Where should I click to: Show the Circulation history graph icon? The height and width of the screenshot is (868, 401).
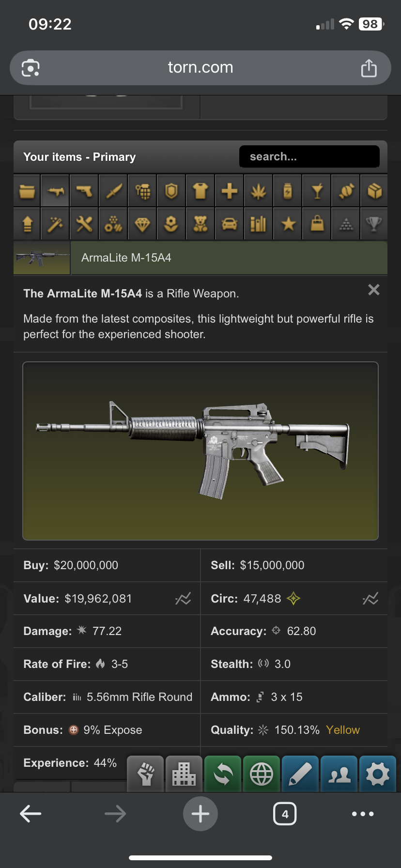(370, 599)
